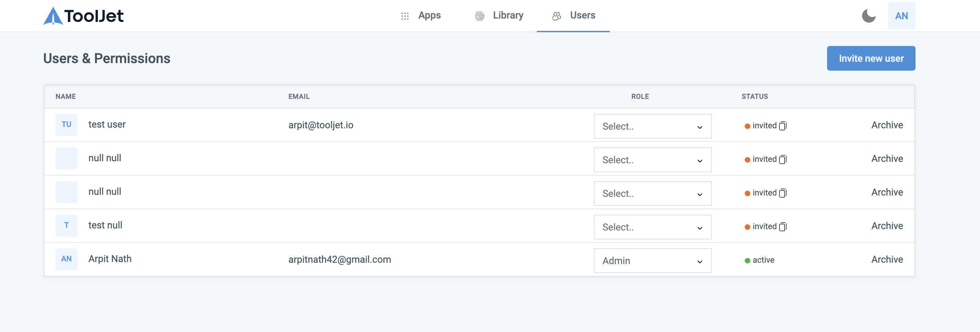Select the email arpit@tooljet.io
This screenshot has width=980, height=332.
coord(321,125)
